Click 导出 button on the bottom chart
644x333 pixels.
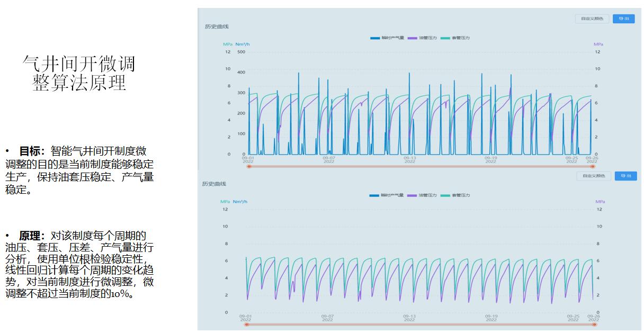click(625, 176)
